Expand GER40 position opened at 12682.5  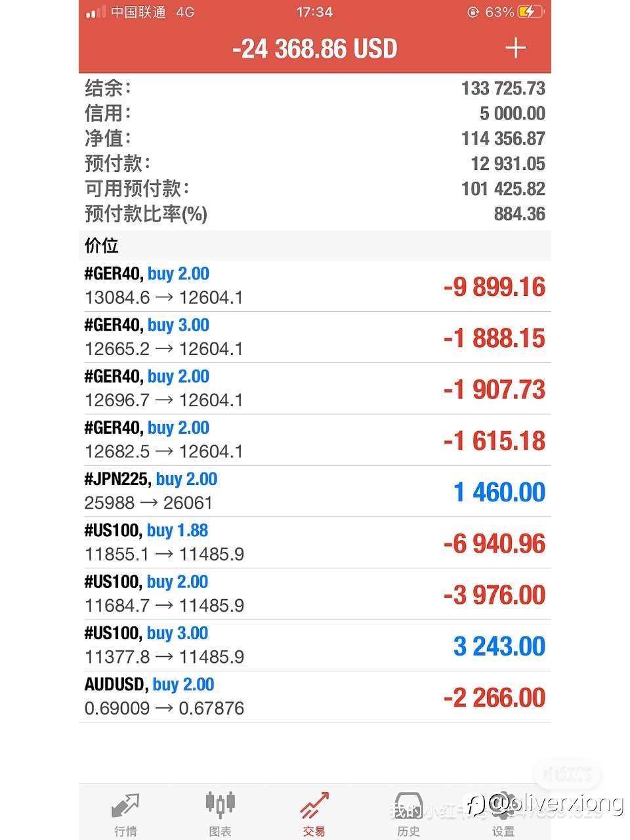pyautogui.click(x=314, y=440)
